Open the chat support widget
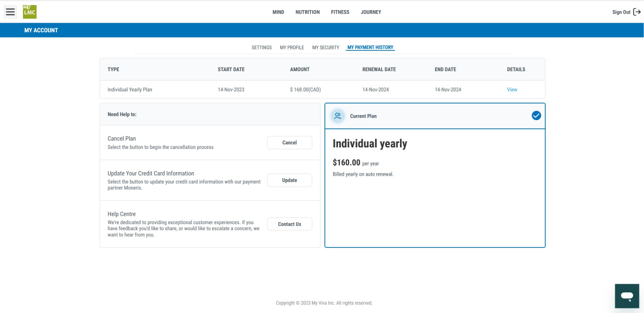This screenshot has height=313, width=644. point(627,296)
